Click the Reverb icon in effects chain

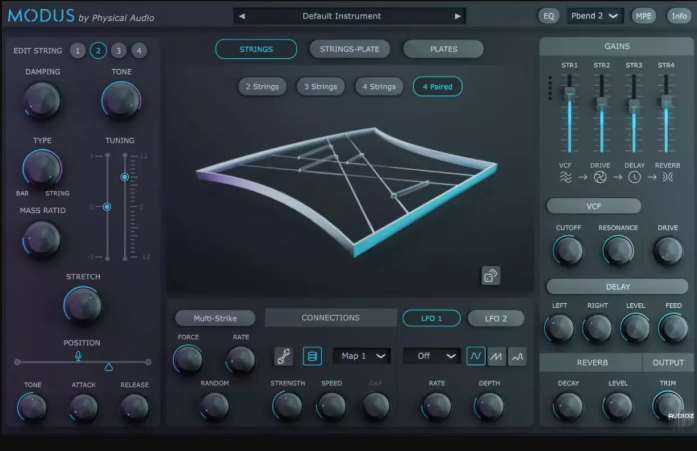(668, 177)
